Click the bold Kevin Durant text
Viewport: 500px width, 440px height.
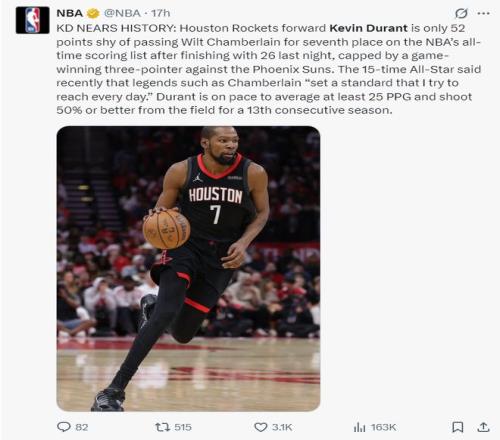(x=368, y=28)
